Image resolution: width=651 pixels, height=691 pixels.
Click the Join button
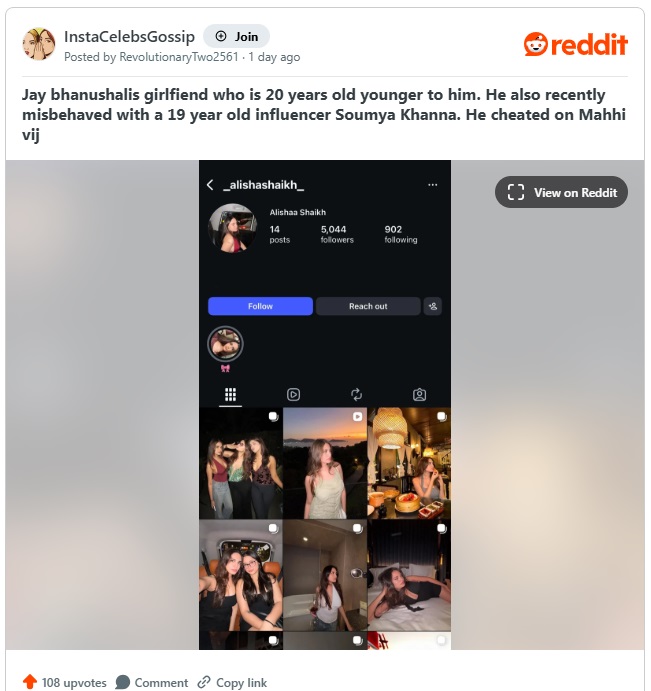(237, 37)
